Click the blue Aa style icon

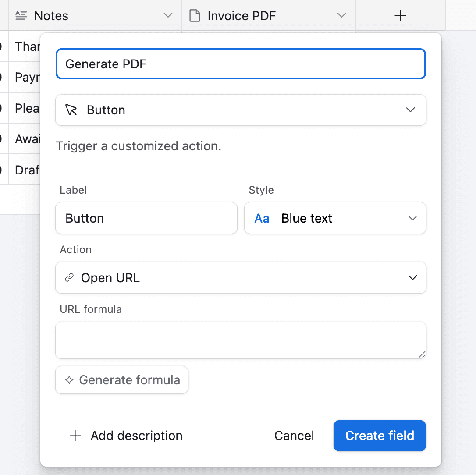[262, 218]
